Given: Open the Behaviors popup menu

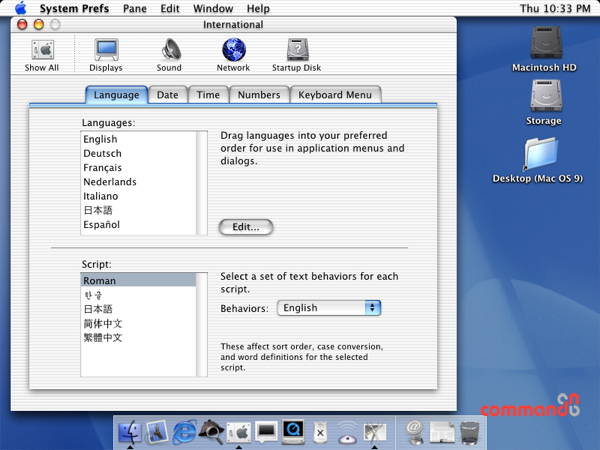Looking at the screenshot, I should (329, 308).
